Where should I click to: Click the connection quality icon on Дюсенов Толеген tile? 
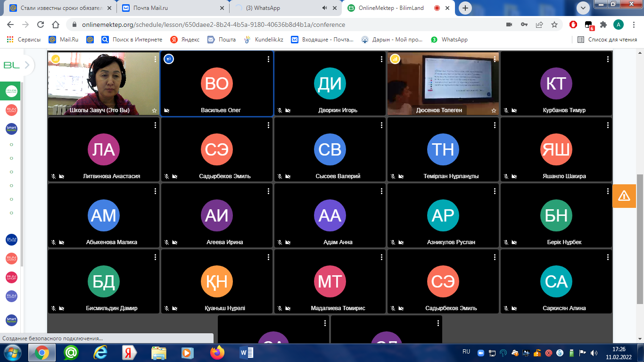point(395,59)
